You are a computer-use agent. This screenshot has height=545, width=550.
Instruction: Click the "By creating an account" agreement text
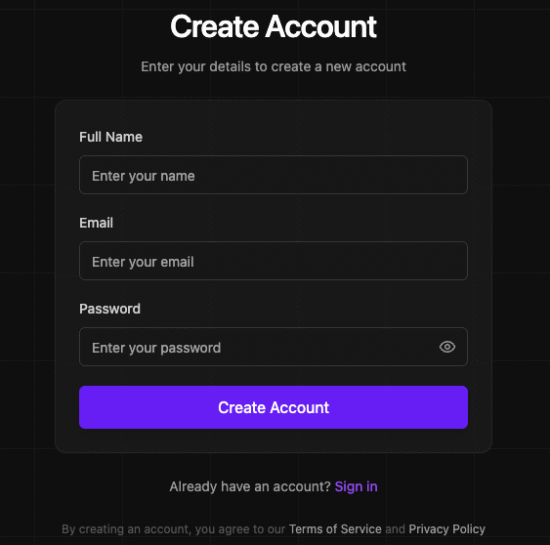click(173, 529)
